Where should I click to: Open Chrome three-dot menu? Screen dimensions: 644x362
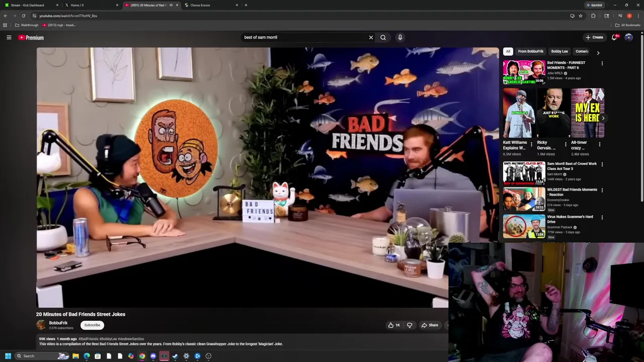click(x=638, y=16)
